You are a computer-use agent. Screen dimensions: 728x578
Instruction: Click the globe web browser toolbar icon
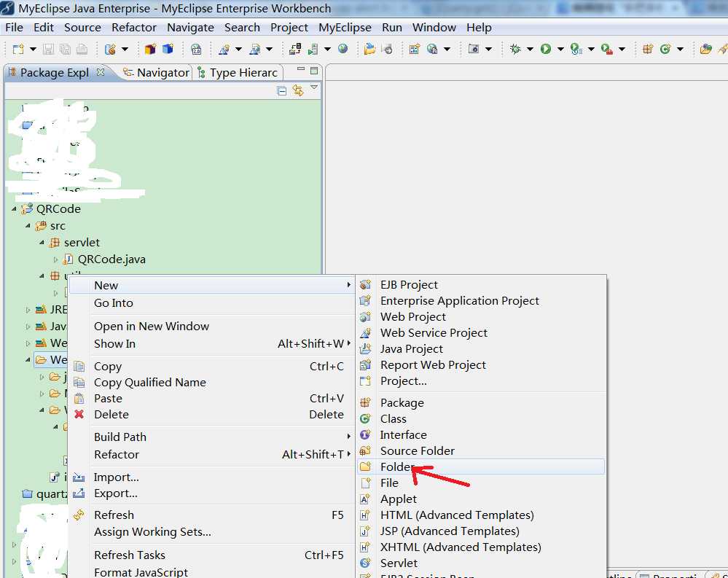point(343,49)
